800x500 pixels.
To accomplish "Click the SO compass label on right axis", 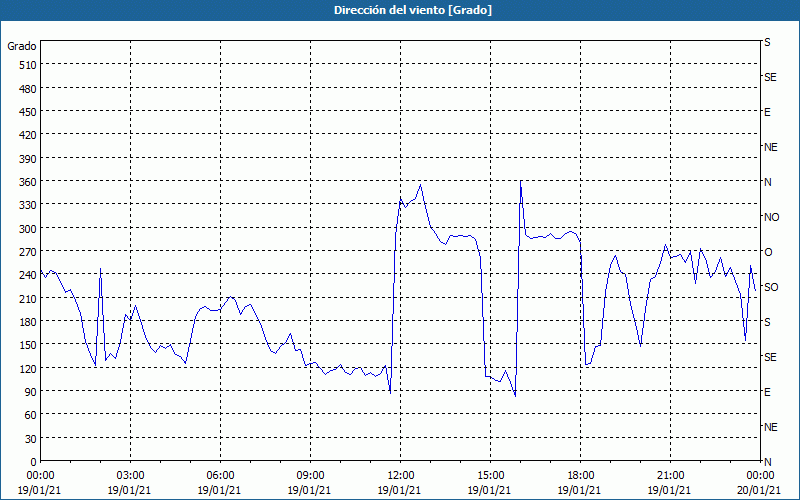I will tap(771, 287).
